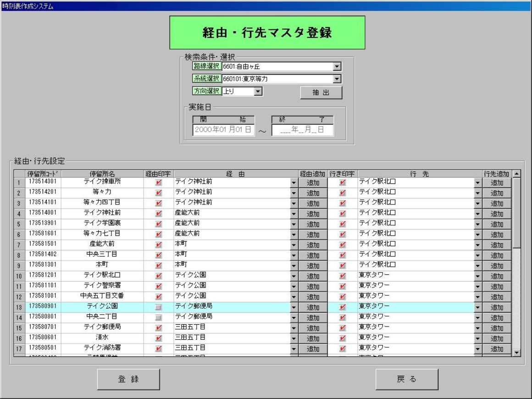Click stop code cell 173581601
532x399 pixels.
click(43, 233)
